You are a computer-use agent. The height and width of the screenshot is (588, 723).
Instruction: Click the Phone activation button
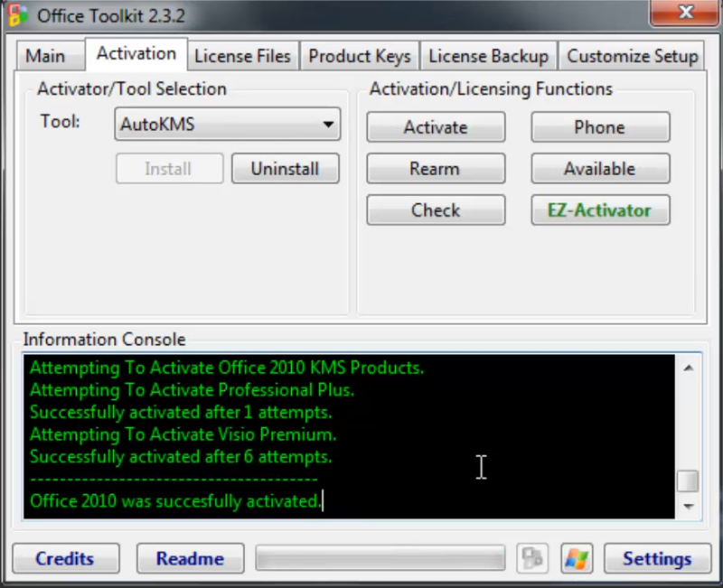click(600, 127)
